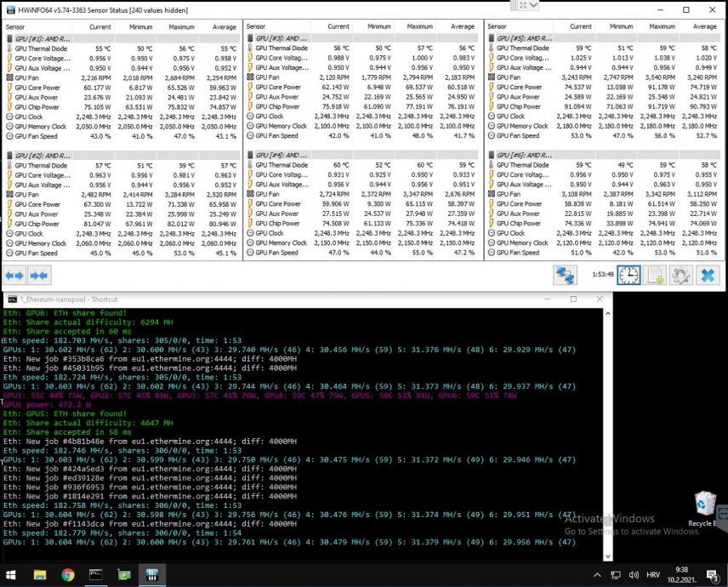Select the GPU [#1]: AMD R... sensor group header
Image resolution: width=728 pixels, height=587 pixels.
122,38
